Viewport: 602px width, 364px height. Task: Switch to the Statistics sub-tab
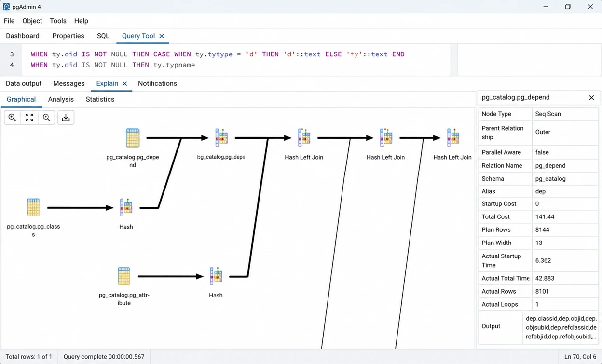click(100, 99)
